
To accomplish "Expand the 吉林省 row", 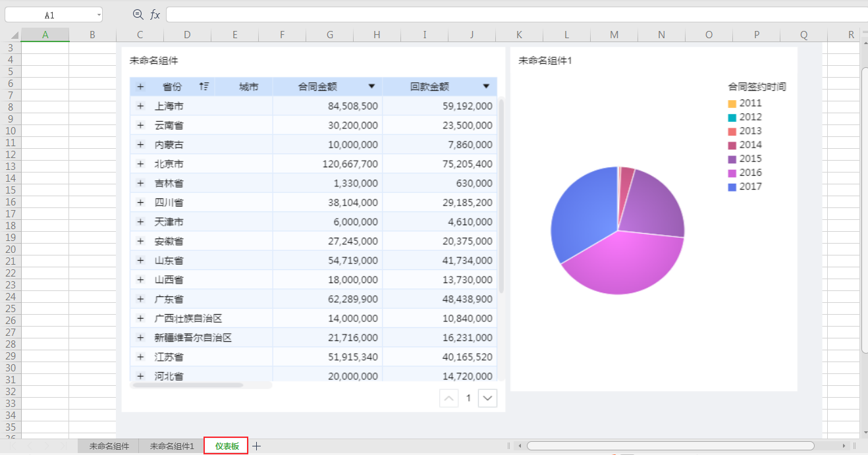I will tap(140, 183).
